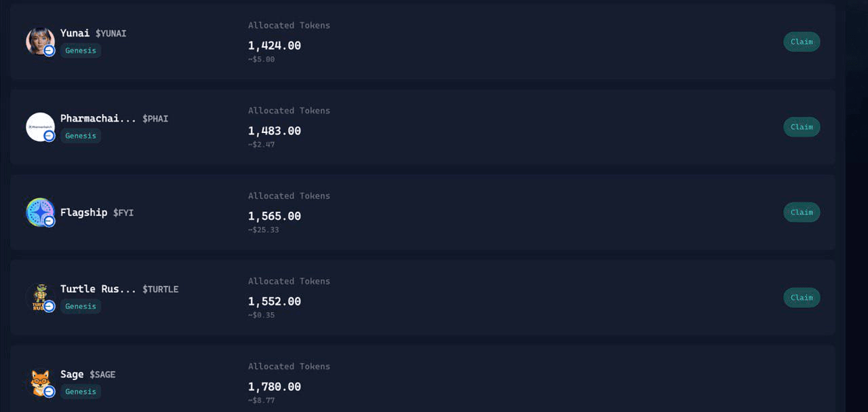Claim the Flagship $FYI tokens
Viewport: 868px width, 412px height.
(802, 212)
